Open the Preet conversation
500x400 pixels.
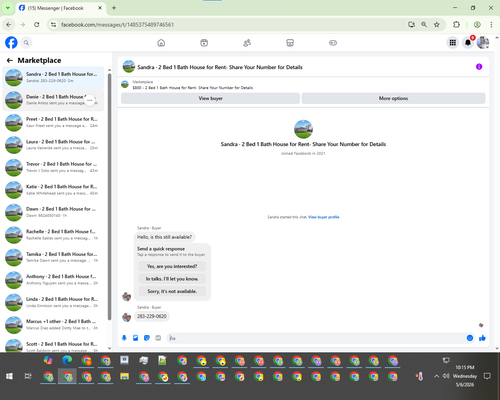click(53, 122)
